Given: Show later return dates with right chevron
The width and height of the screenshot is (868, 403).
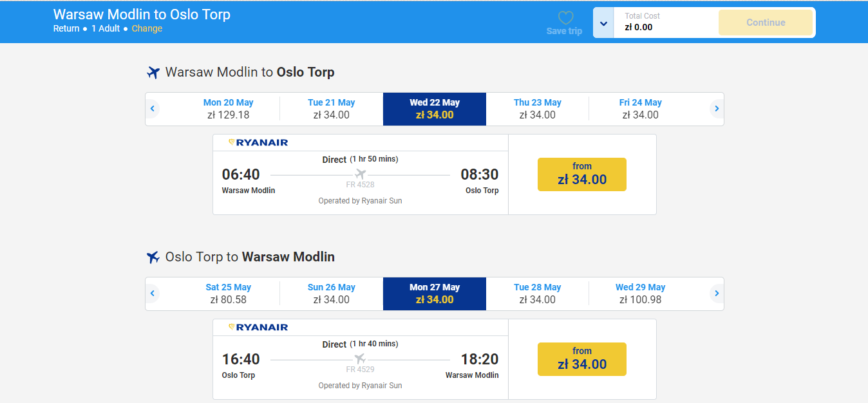Looking at the screenshot, I should 717,294.
